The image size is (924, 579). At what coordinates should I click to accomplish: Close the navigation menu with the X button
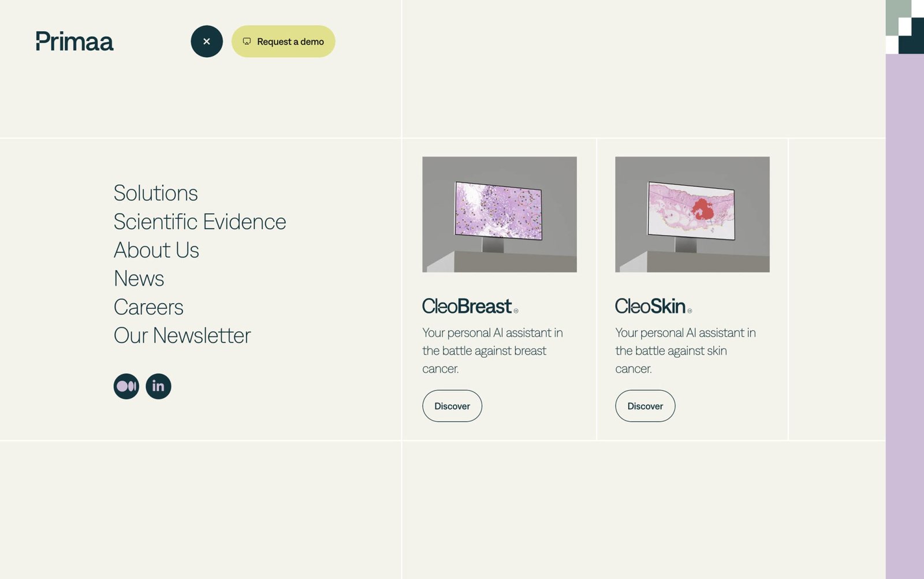tap(207, 42)
